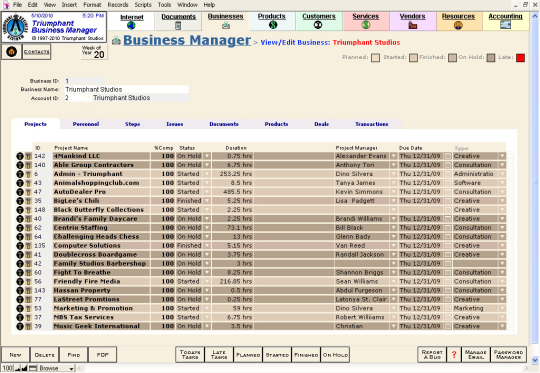This screenshot has width=540, height=373.
Task: Click the On Hold filter button
Action: pyautogui.click(x=335, y=354)
